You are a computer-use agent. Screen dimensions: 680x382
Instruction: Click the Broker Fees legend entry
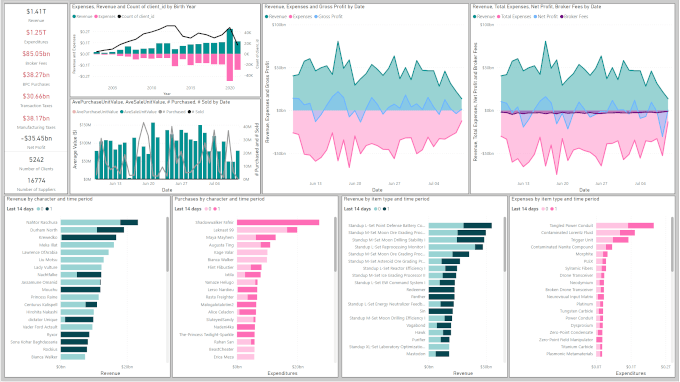[574, 16]
